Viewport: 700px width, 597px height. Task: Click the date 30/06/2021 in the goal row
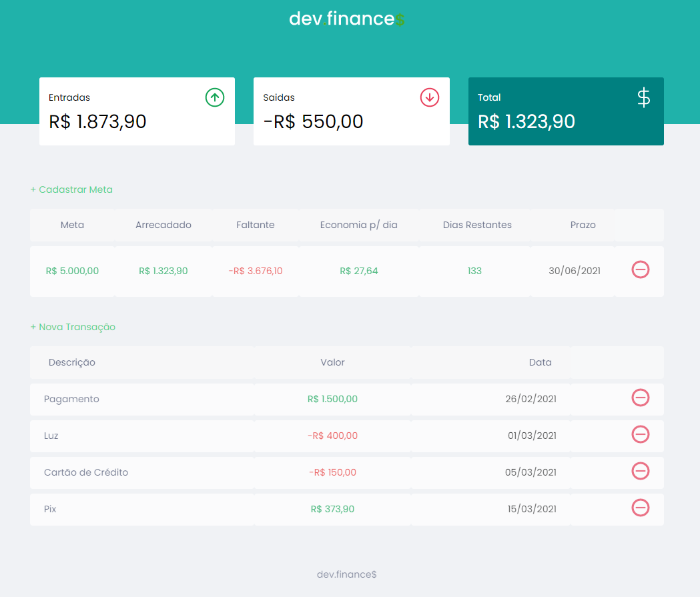575,270
